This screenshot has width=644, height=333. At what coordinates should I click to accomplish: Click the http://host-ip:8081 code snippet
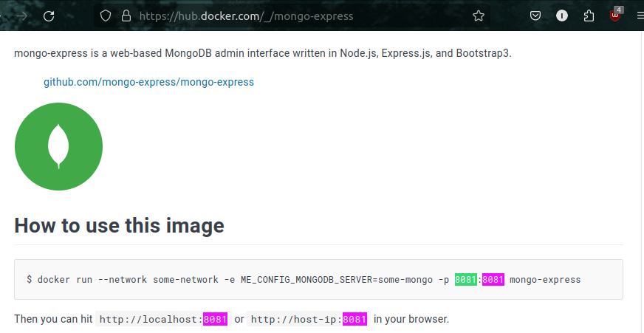click(x=309, y=319)
